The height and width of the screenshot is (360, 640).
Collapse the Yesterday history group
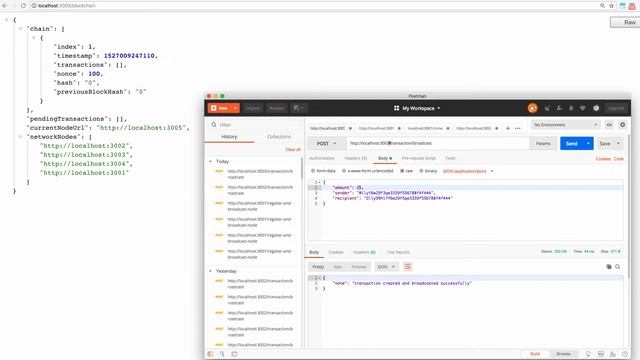pos(211,271)
